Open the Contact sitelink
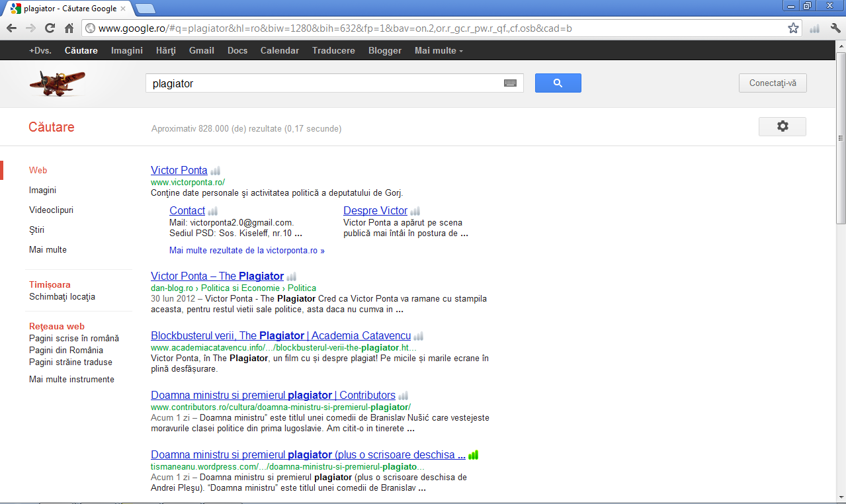 [187, 211]
